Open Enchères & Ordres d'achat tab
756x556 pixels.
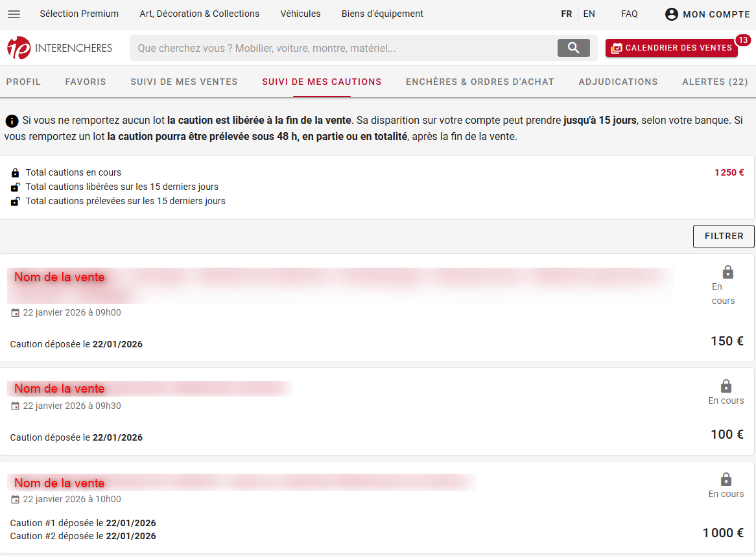point(480,82)
